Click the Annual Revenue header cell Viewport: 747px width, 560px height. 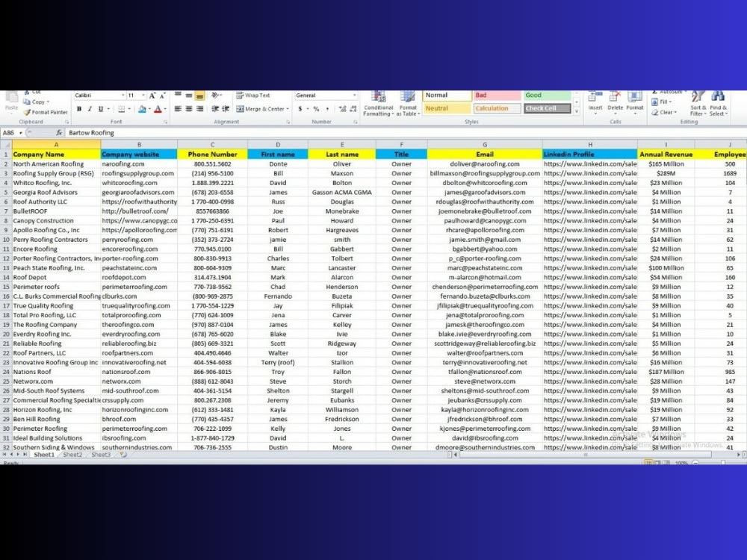click(x=666, y=155)
